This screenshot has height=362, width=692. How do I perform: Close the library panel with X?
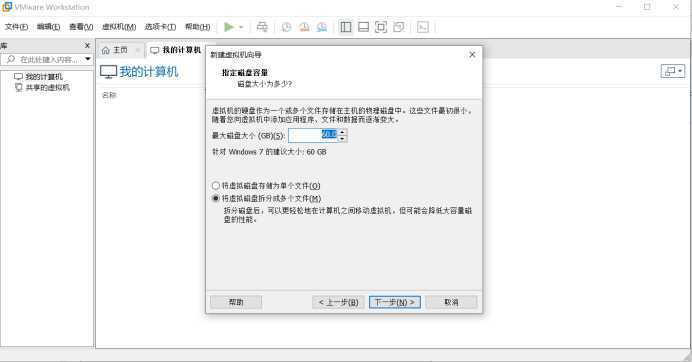click(x=87, y=45)
